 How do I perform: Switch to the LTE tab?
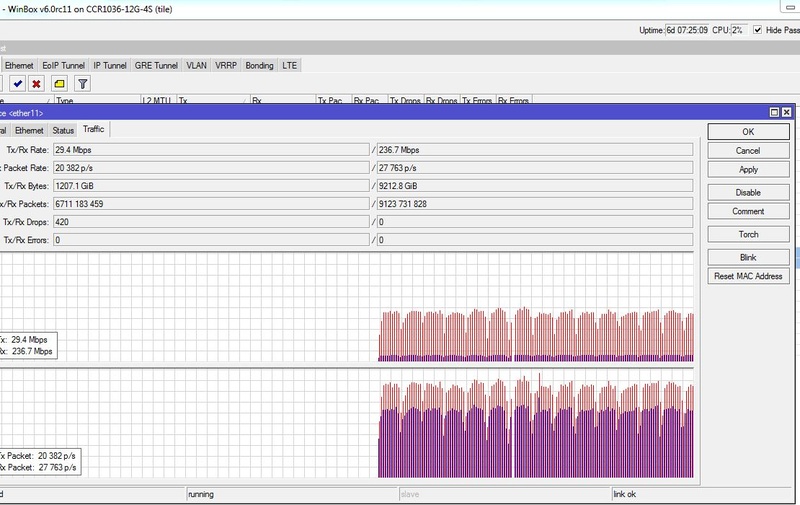pos(289,65)
